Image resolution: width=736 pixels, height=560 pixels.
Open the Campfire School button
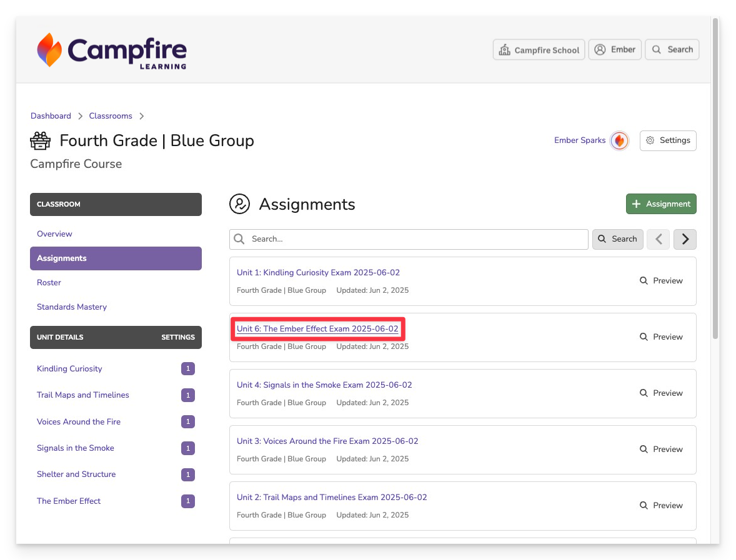coord(539,50)
